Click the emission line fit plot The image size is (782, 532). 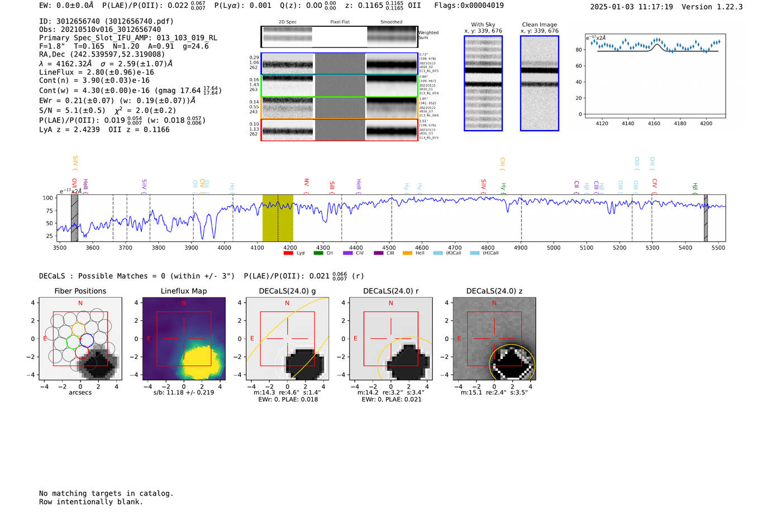pyautogui.click(x=655, y=76)
